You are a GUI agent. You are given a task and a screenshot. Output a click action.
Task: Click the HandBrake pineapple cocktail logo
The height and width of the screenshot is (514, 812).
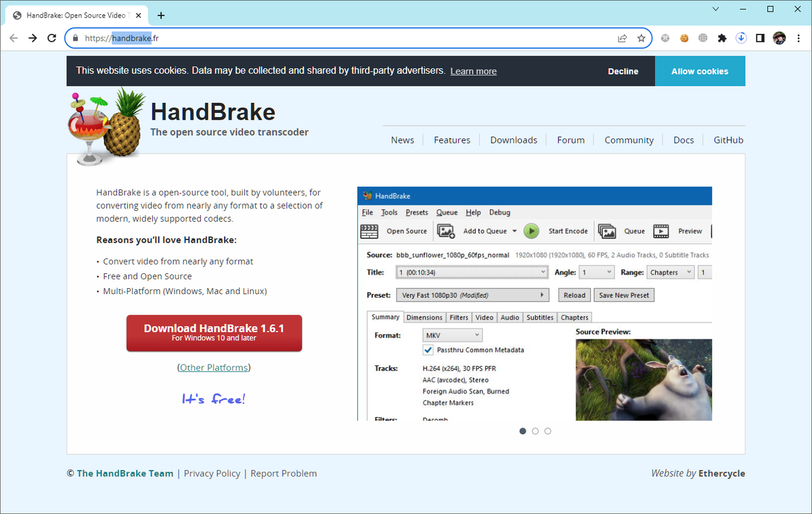coord(107,126)
